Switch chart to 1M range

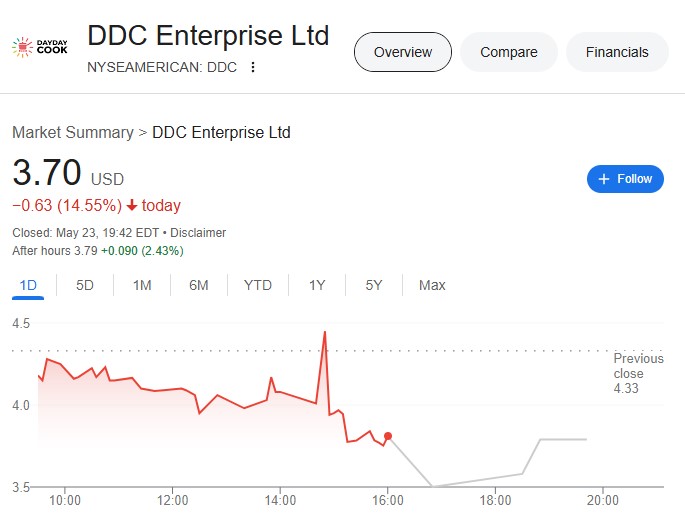pyautogui.click(x=142, y=285)
